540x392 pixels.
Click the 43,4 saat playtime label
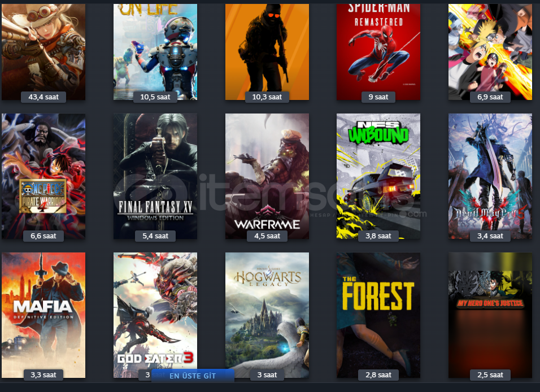[x=43, y=97]
